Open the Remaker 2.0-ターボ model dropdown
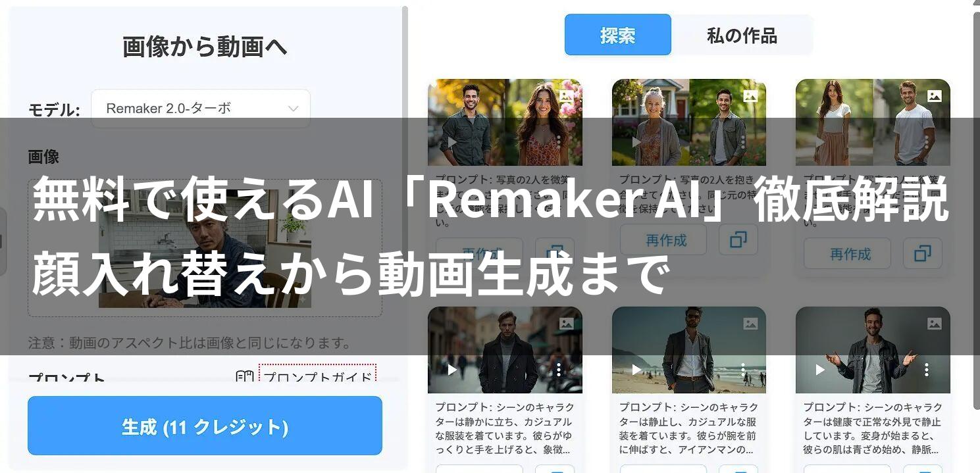This screenshot has width=980, height=473. click(200, 109)
